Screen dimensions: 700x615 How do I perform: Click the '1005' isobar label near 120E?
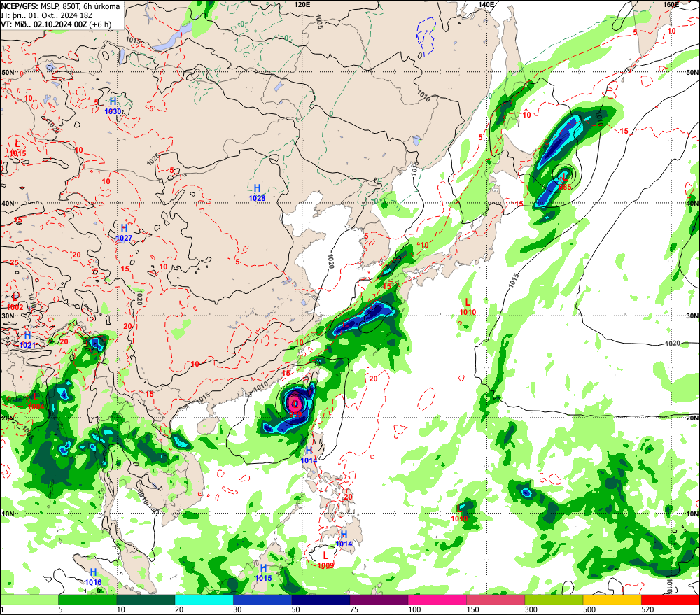[318, 22]
